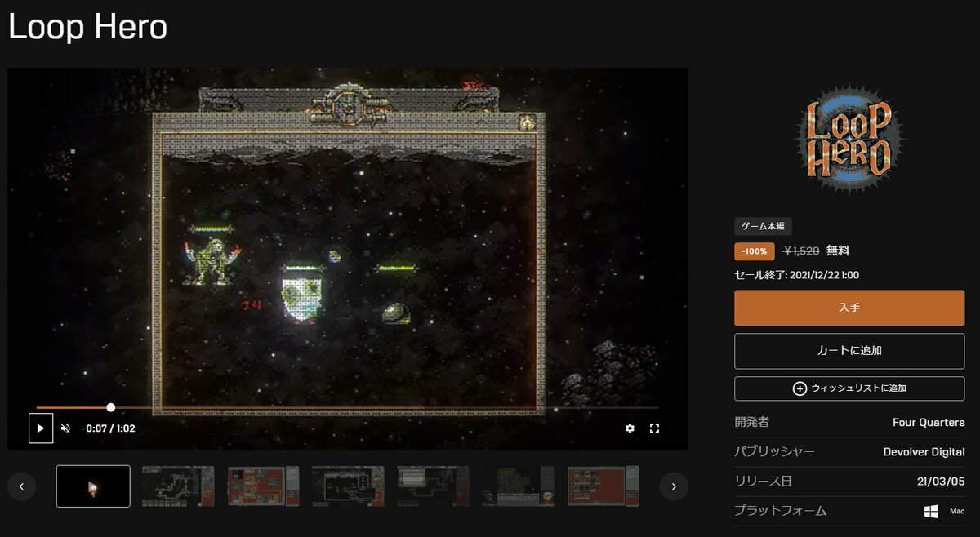
Task: Open the sixth screenshot thumbnail
Action: 518,486
